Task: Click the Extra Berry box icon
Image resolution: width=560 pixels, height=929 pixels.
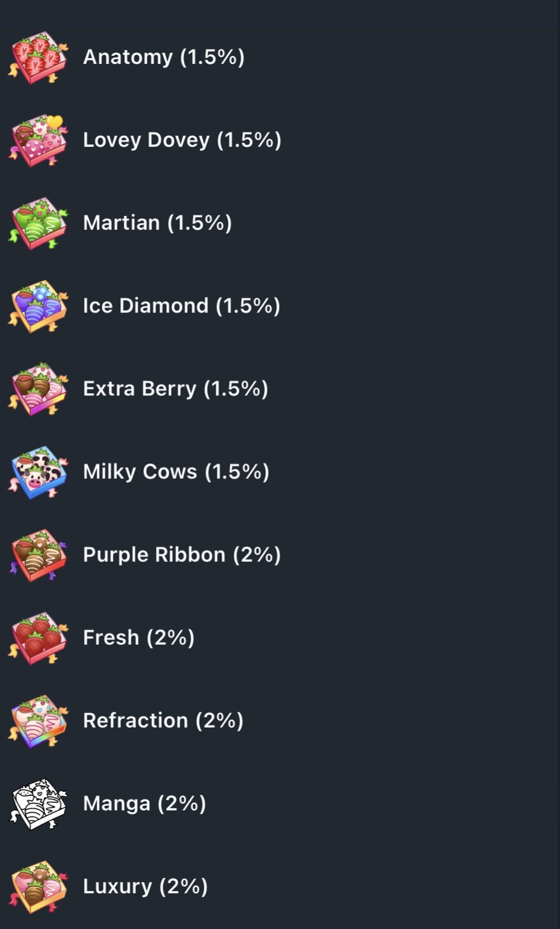Action: 38,389
